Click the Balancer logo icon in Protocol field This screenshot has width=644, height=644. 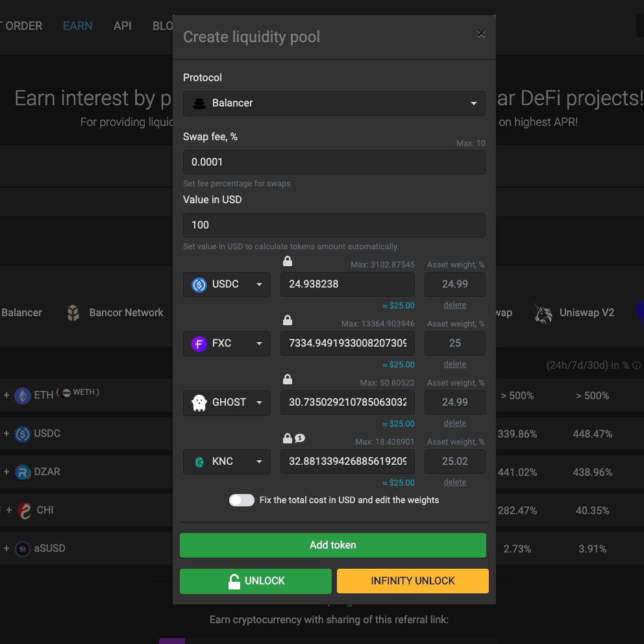point(199,103)
